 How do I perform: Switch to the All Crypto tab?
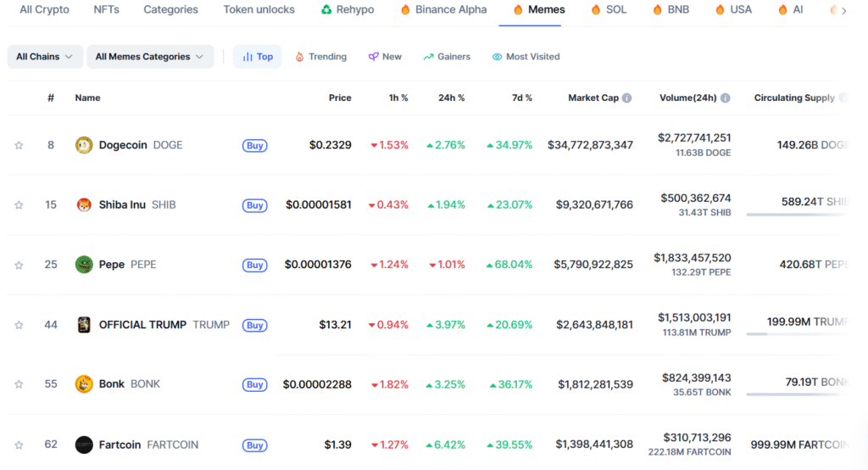point(44,9)
